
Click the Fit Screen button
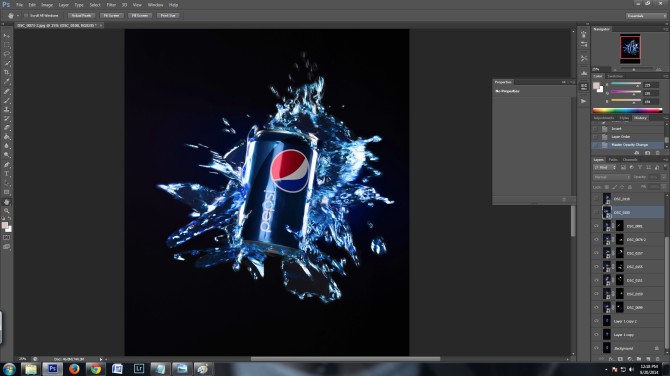point(112,15)
